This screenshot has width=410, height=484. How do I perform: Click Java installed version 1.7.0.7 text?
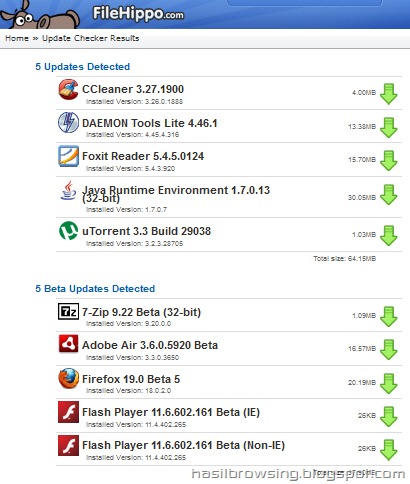click(126, 209)
